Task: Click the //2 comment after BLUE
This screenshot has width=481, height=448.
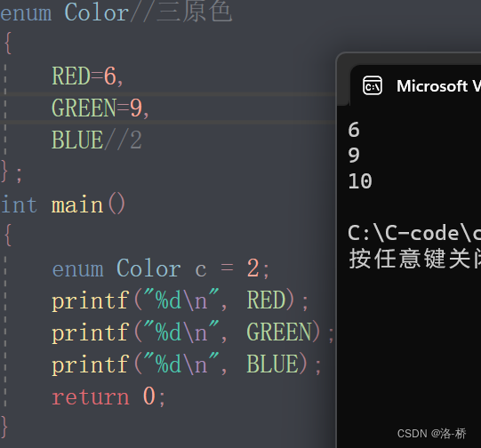Action: (123, 140)
